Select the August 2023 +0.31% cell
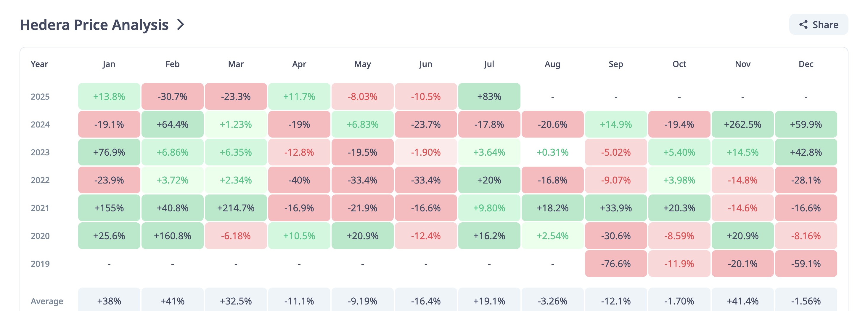Screen dimensions: 868x311 (552, 152)
